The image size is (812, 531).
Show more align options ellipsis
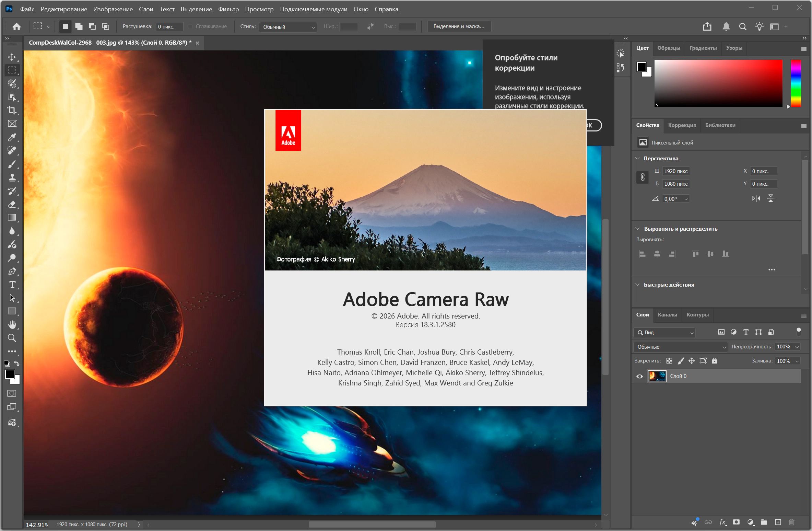click(772, 270)
